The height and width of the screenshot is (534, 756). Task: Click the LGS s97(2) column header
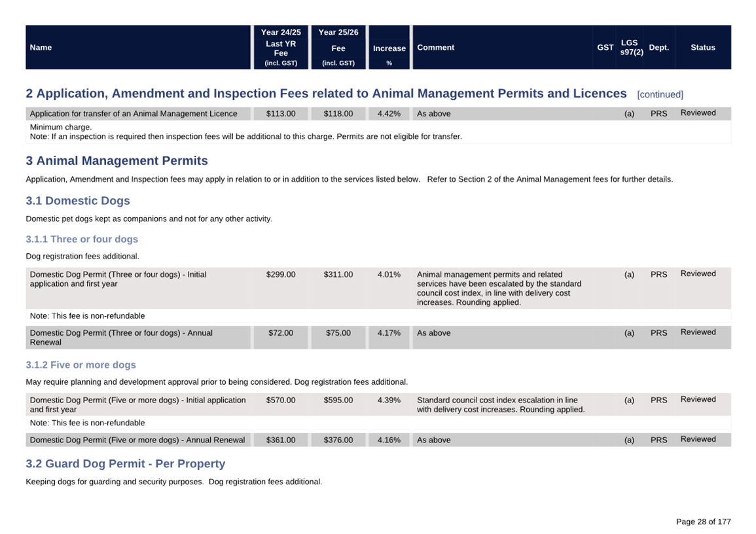point(631,47)
